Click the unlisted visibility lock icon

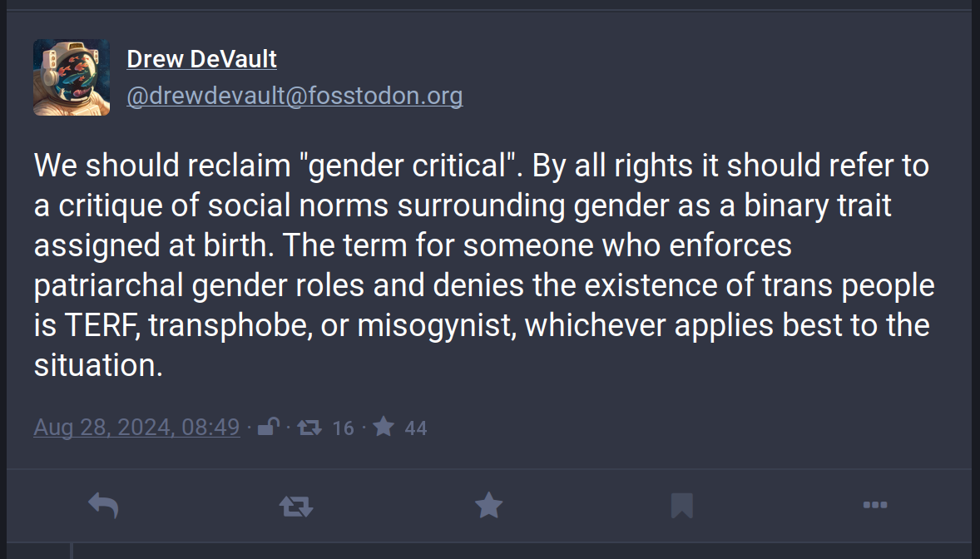point(269,427)
